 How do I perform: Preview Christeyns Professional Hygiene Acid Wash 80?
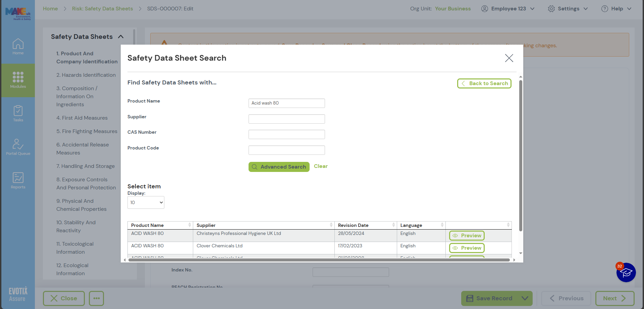pos(467,236)
